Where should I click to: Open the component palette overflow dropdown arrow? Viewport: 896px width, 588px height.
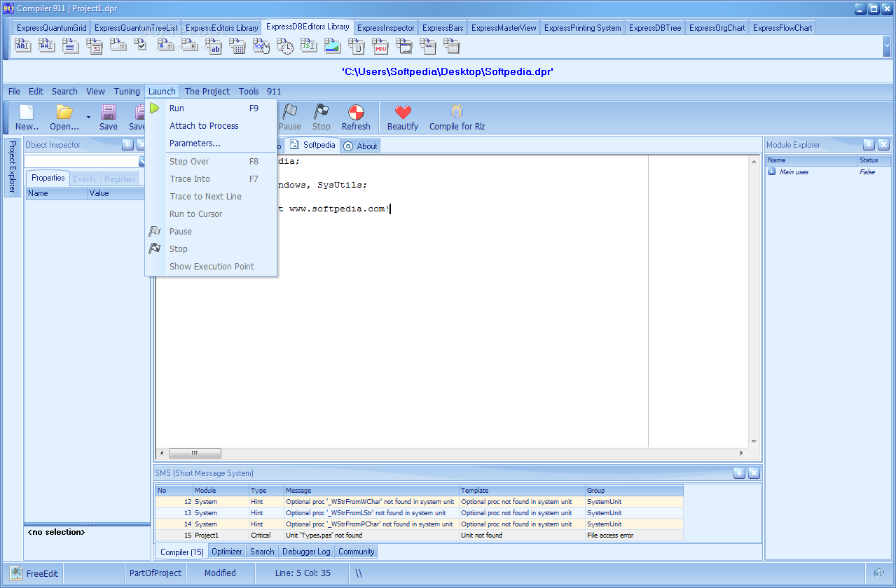[887, 46]
